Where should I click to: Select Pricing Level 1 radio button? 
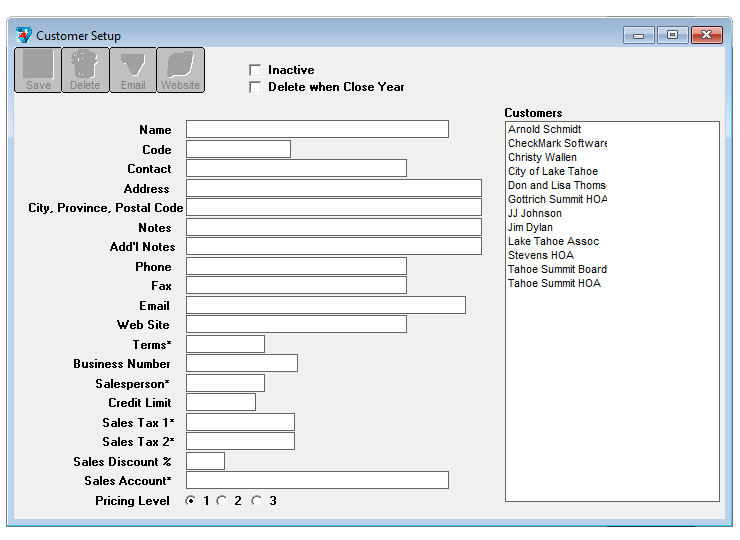point(191,501)
